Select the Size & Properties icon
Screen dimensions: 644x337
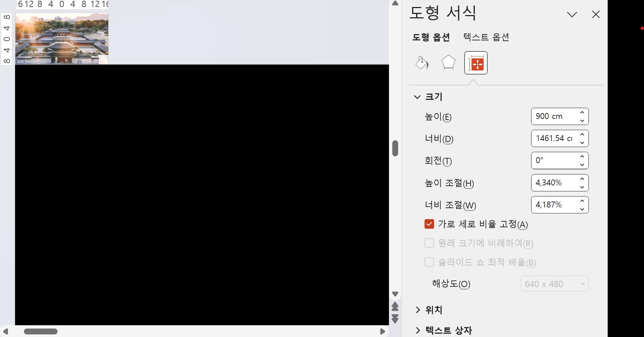click(x=476, y=63)
